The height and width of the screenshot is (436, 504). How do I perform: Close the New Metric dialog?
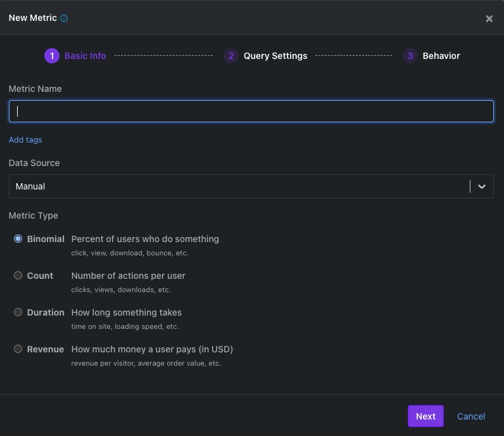point(489,18)
